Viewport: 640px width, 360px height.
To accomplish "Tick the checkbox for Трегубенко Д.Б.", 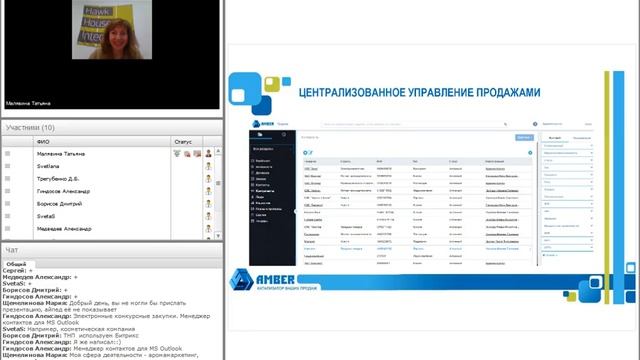I will point(7,179).
